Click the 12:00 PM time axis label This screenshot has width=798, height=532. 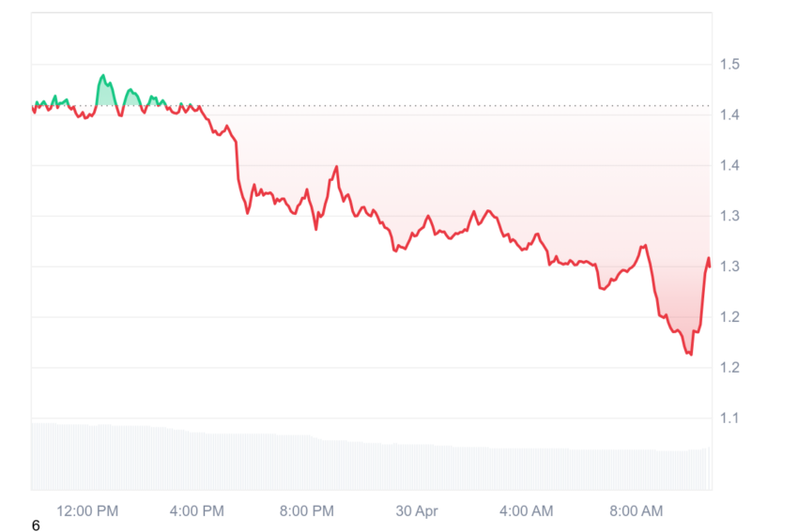click(87, 510)
